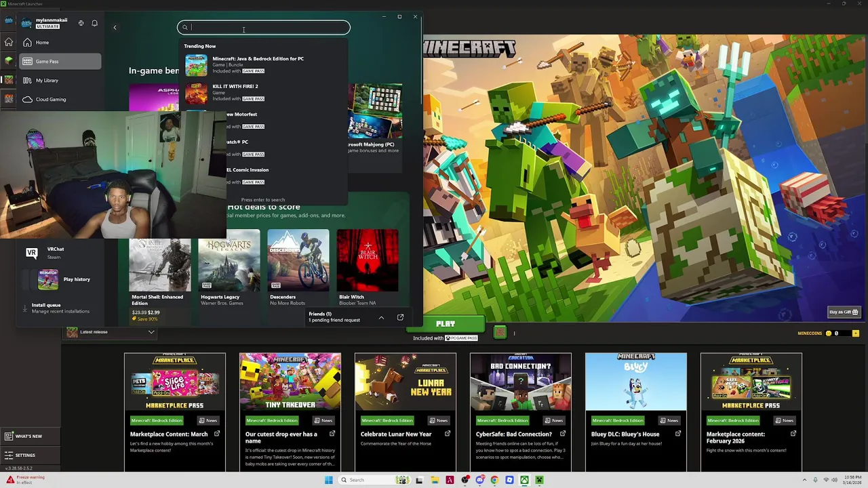Viewport: 868px width, 488px height.
Task: Click the Buy as Gift button
Action: 844,312
